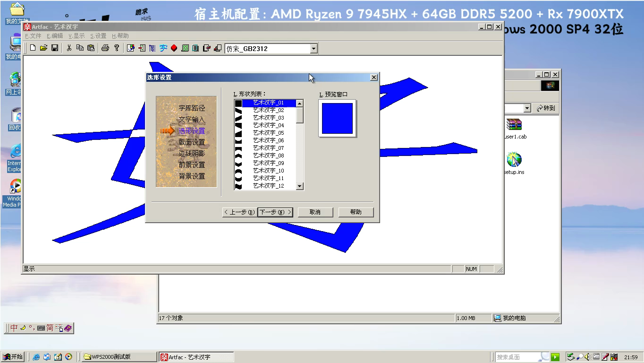Click the New document toolbar icon
The width and height of the screenshot is (644, 363).
33,48
